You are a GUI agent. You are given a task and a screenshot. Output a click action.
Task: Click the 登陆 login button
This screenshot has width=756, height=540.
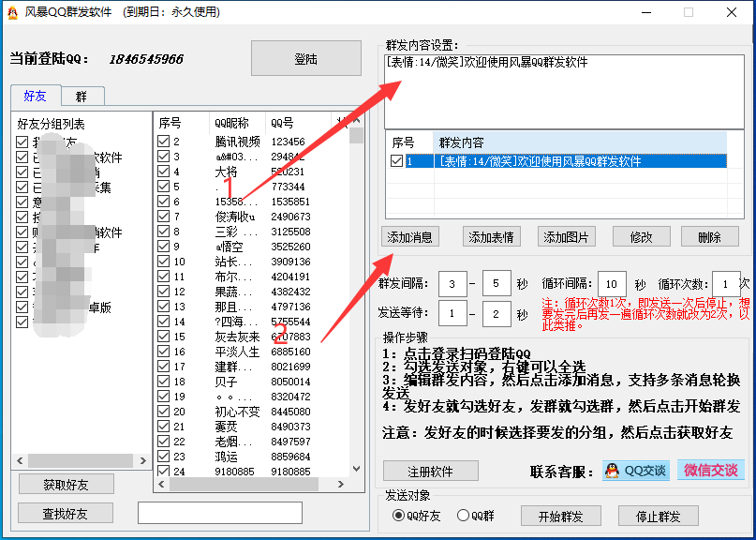pyautogui.click(x=306, y=58)
